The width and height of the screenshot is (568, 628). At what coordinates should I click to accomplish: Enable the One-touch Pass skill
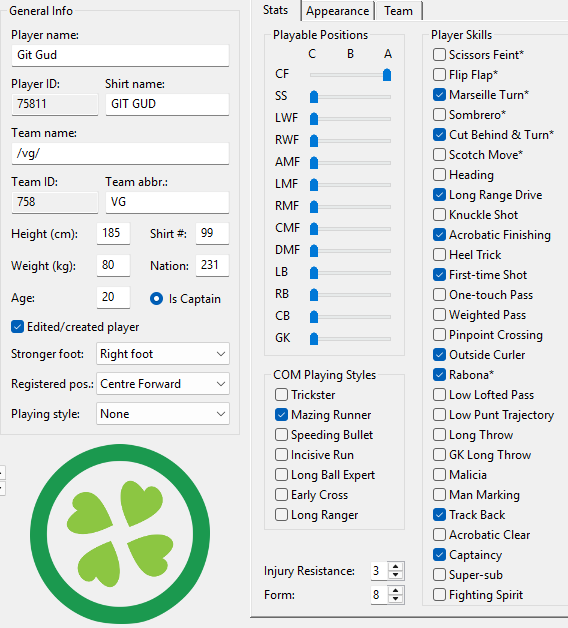[439, 295]
